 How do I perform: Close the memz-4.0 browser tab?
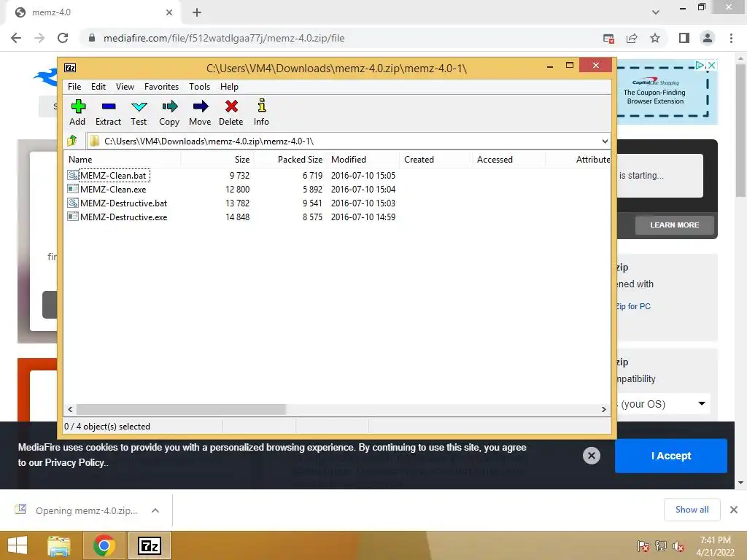coord(169,12)
